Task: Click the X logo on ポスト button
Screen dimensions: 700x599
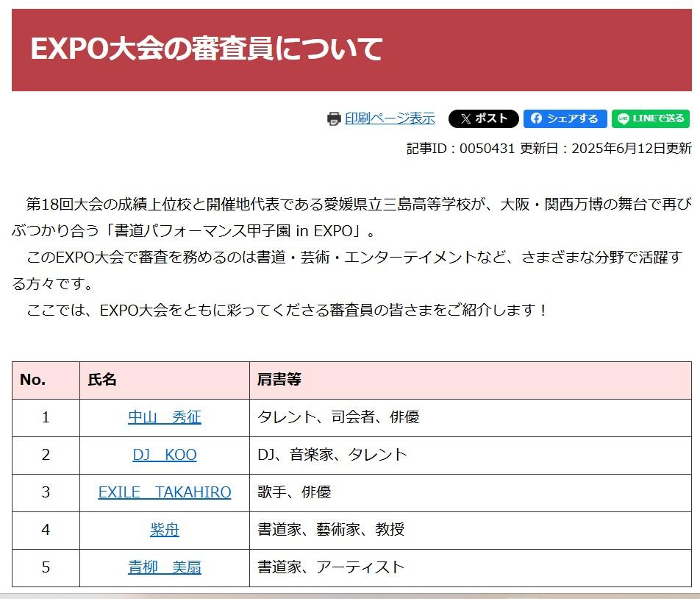Action: (x=465, y=118)
